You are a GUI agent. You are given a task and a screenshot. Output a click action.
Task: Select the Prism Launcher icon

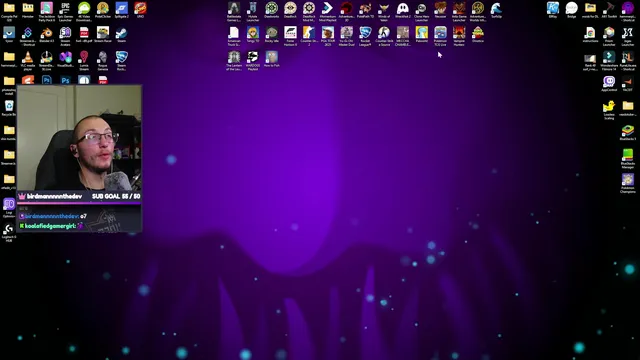click(609, 33)
